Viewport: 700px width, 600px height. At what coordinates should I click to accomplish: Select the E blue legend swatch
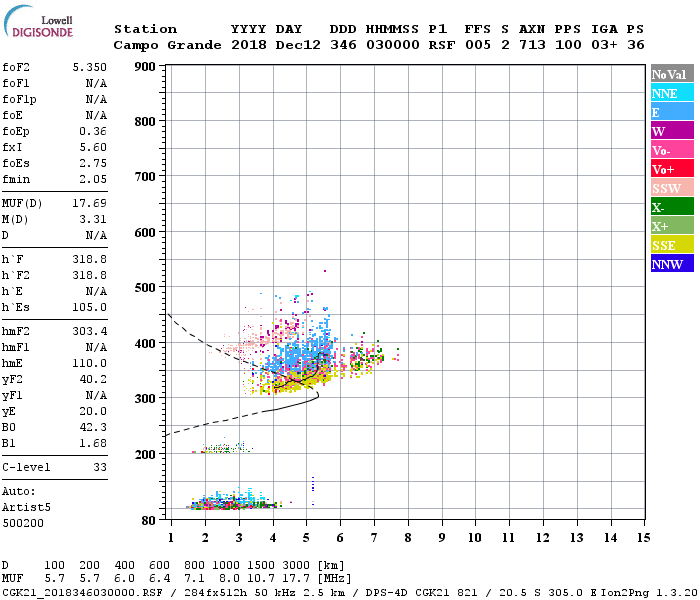tap(672, 112)
